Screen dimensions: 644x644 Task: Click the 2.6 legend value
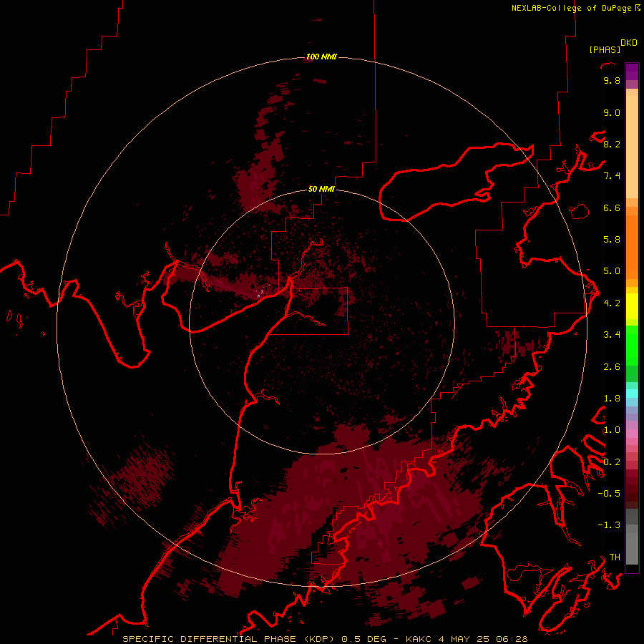coord(612,367)
